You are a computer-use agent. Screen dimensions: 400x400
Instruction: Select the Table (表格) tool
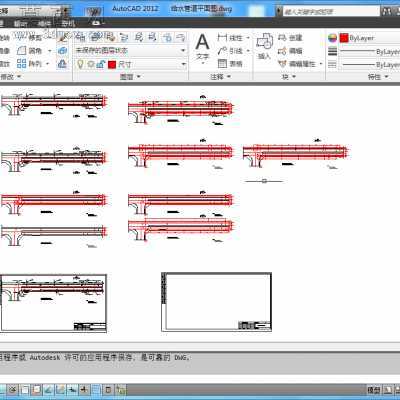click(230, 63)
